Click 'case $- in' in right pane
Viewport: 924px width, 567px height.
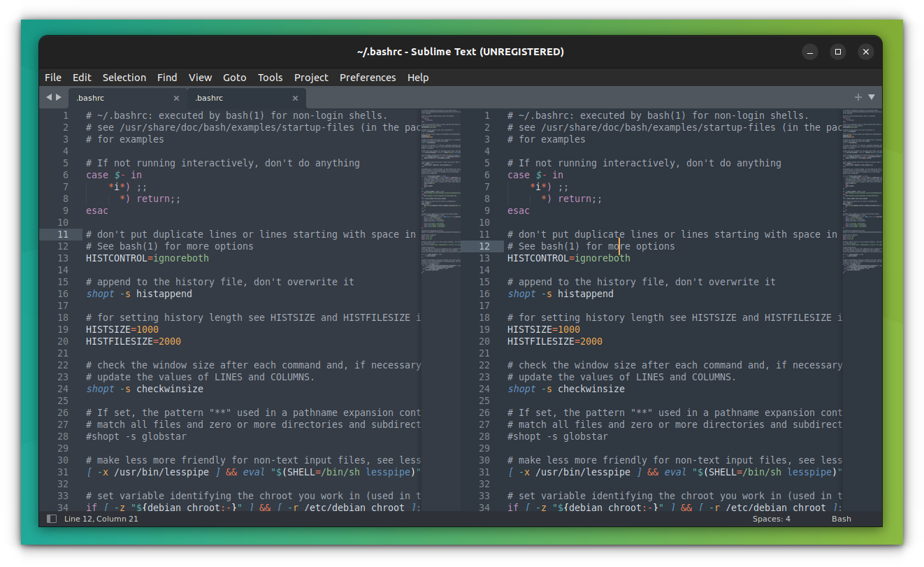pos(535,175)
